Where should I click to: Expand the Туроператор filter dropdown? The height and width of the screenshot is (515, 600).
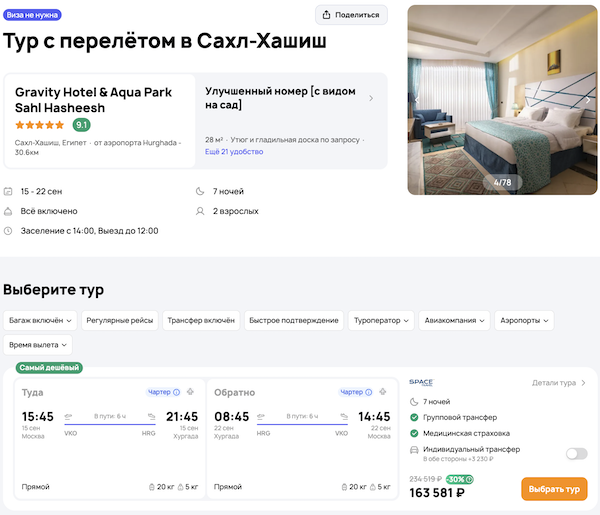[x=380, y=320]
